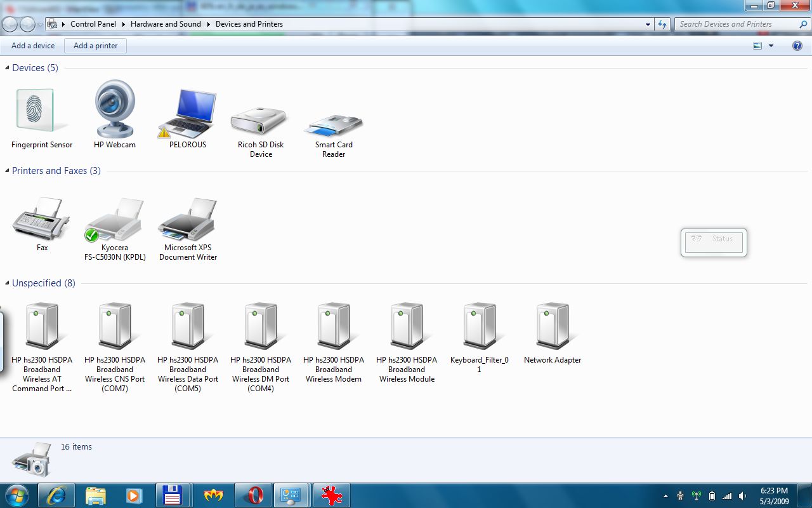This screenshot has width=812, height=508.
Task: Click Control Panel in the address bar
Action: click(x=92, y=23)
